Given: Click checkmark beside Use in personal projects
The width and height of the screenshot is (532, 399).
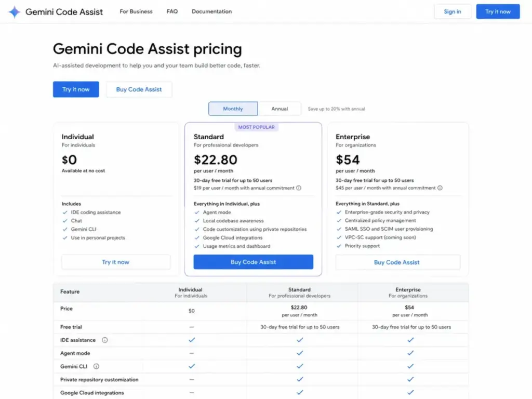Looking at the screenshot, I should [65, 238].
